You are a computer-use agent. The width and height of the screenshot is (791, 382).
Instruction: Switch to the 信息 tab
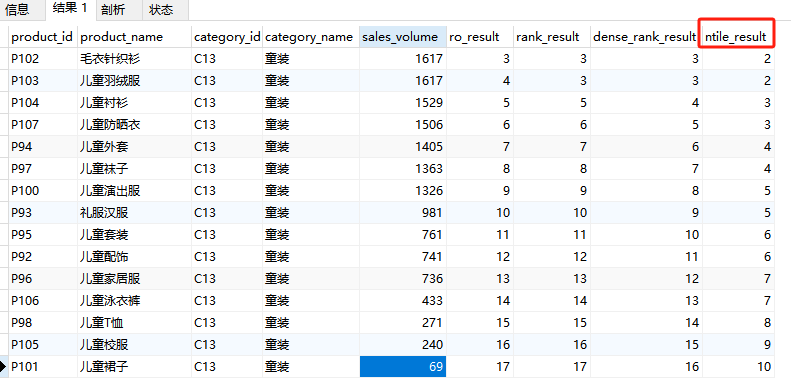17,10
